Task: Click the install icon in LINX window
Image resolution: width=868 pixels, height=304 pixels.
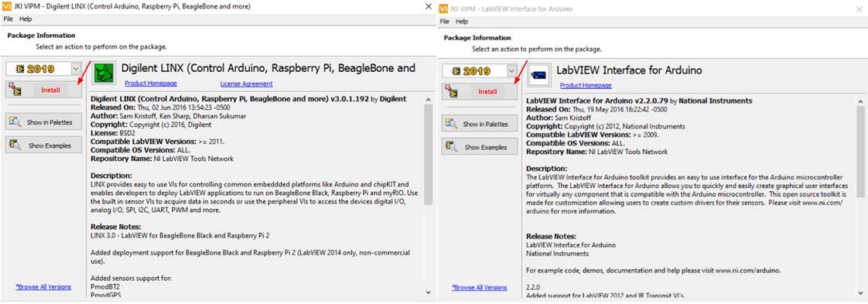Action: pos(15,90)
